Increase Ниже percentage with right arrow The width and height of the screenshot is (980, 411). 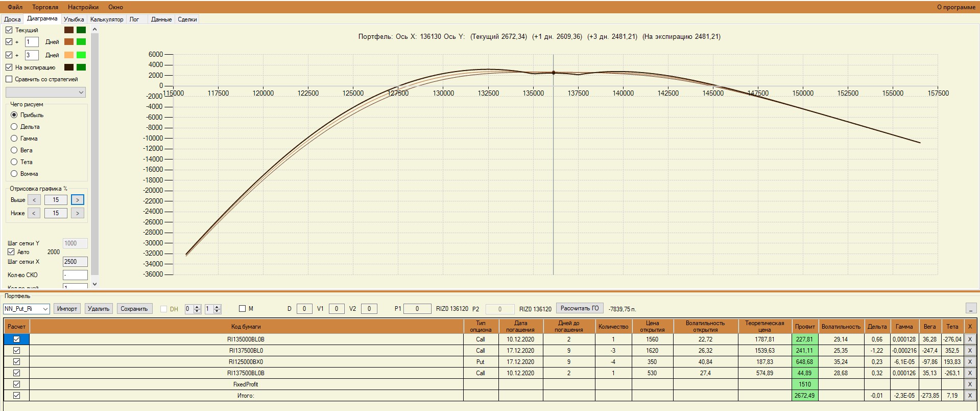78,213
